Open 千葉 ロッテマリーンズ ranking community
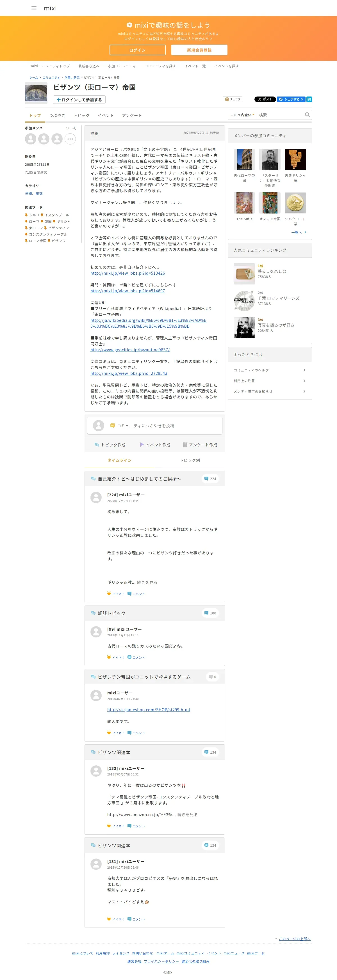This screenshot has width=337, height=980. point(278,298)
